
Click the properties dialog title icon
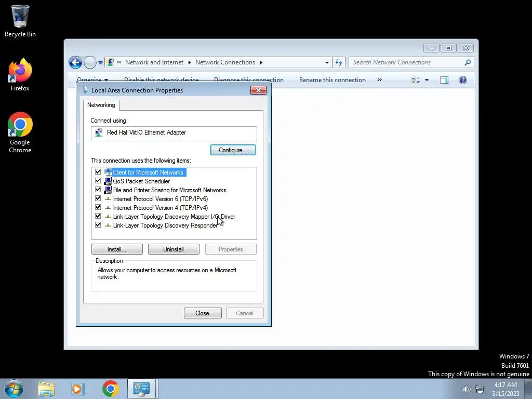point(85,90)
